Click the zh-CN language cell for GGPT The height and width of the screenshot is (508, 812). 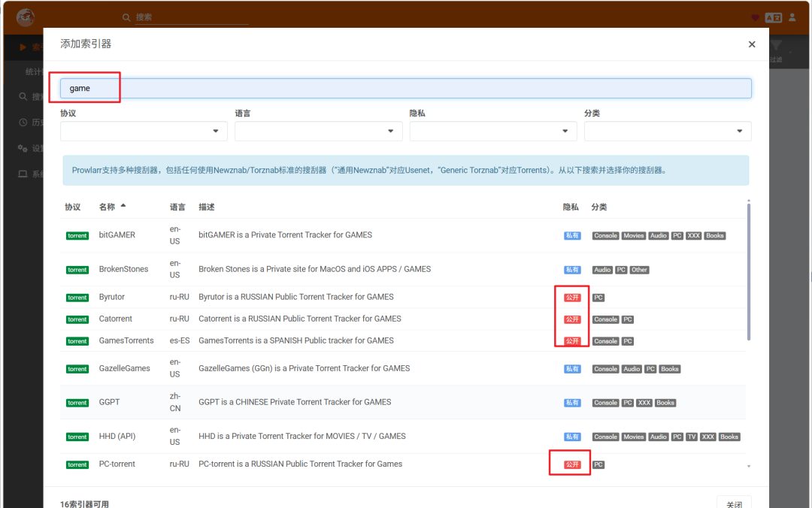[175, 402]
